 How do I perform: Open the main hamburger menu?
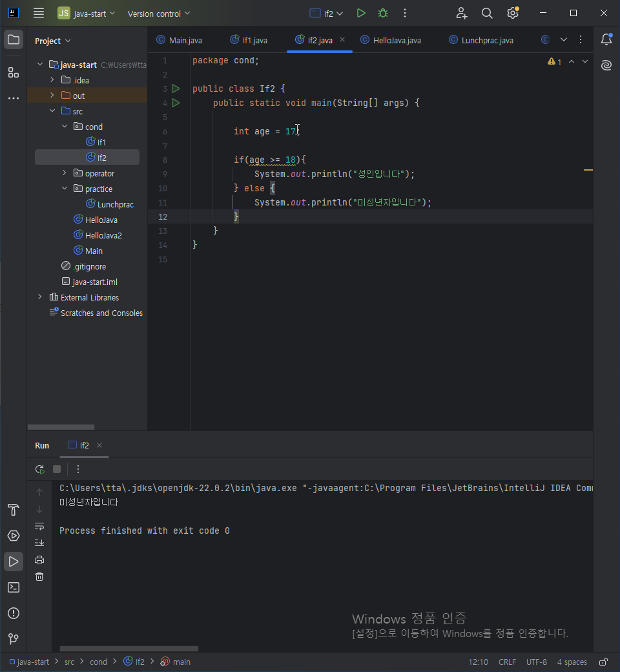point(39,14)
